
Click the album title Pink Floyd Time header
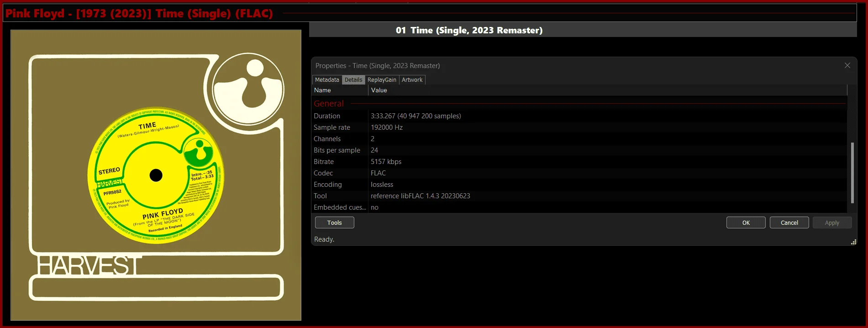coord(139,13)
